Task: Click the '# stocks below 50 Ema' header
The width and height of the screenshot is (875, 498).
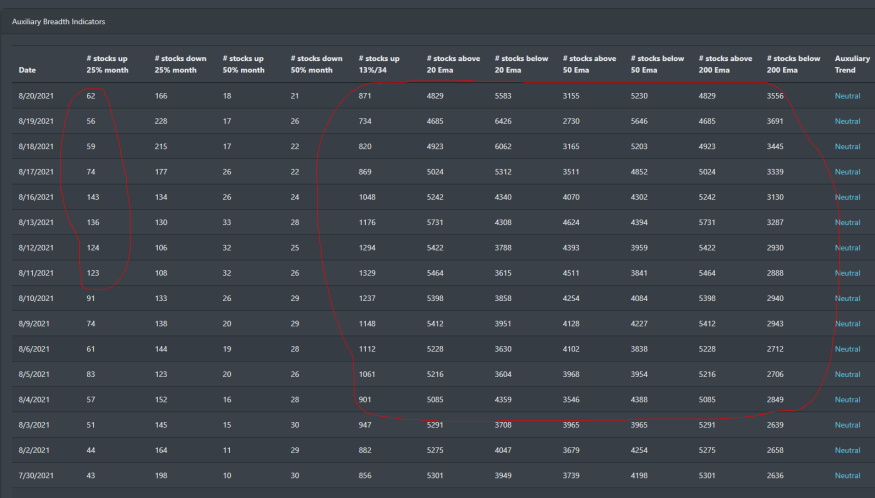Action: (657, 64)
